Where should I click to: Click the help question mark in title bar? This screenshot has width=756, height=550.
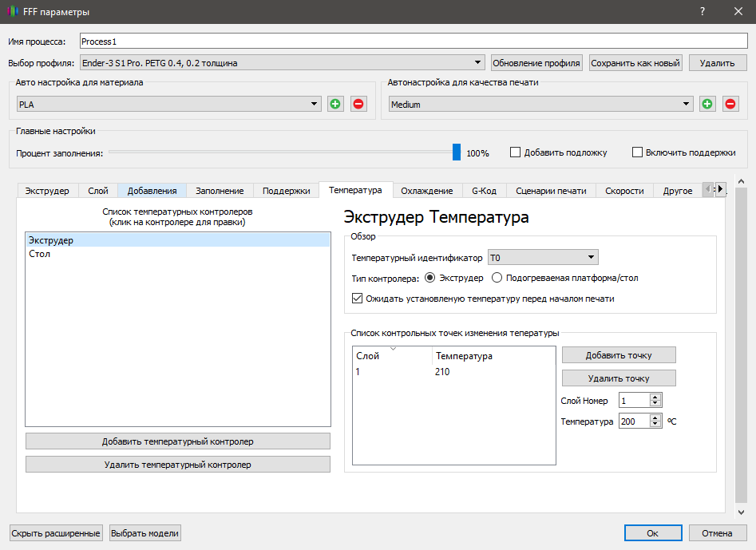click(x=703, y=11)
